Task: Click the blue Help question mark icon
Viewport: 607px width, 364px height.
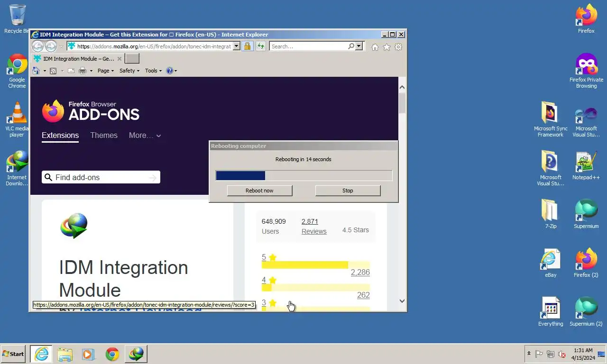Action: 169,71
